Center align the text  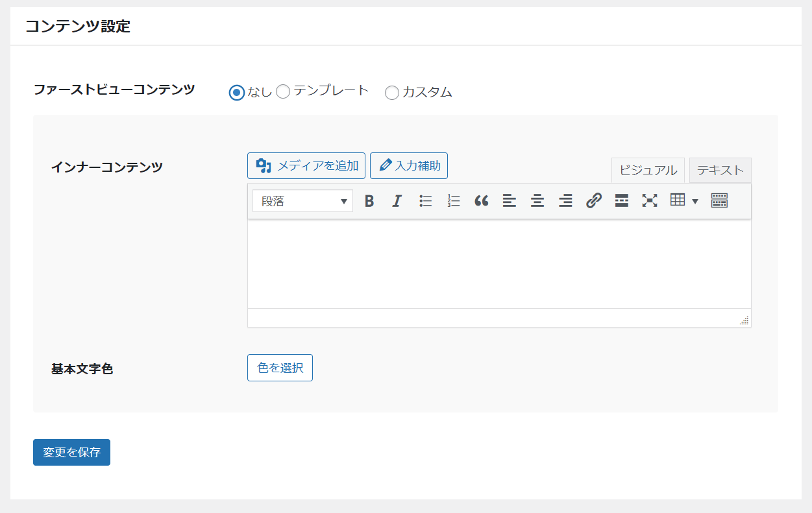537,201
